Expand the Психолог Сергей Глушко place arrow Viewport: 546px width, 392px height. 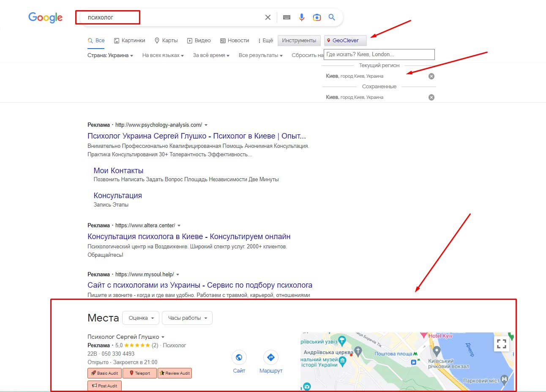[163, 337]
